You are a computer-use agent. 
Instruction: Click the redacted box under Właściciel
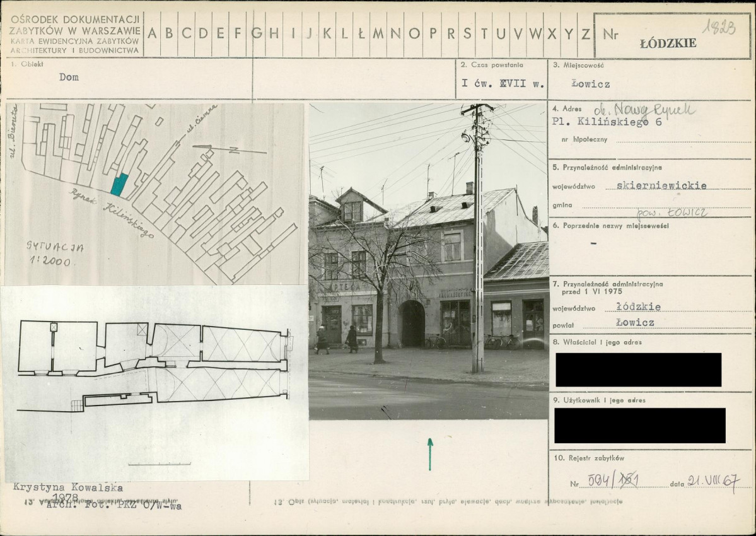638,370
